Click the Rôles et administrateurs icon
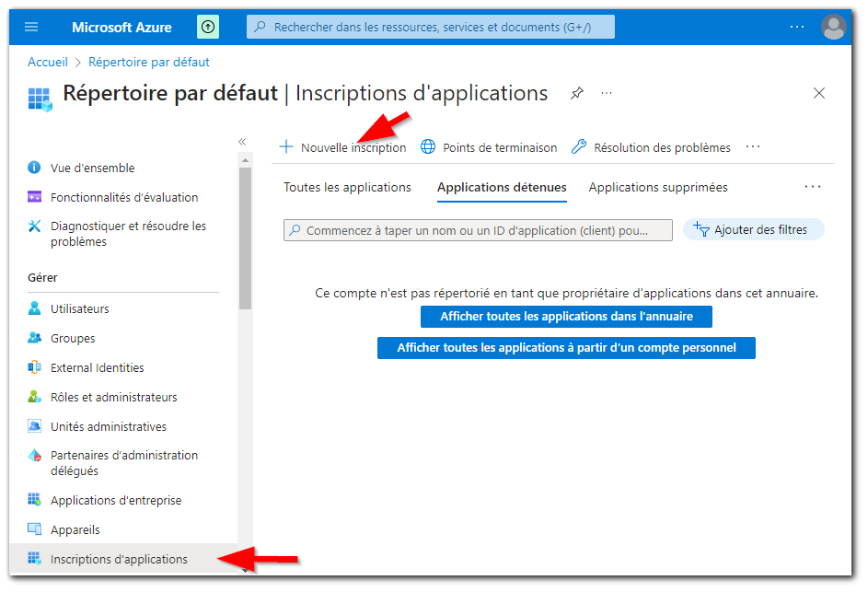This screenshot has width=868, height=592. point(34,396)
